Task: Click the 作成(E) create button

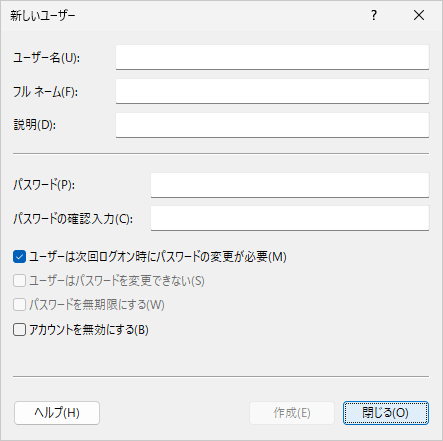Action: click(292, 413)
